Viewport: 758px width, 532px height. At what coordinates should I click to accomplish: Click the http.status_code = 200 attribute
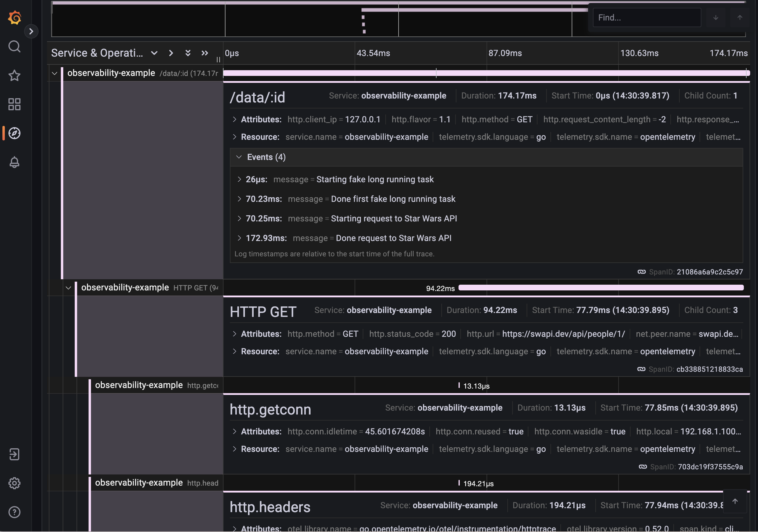pos(412,334)
